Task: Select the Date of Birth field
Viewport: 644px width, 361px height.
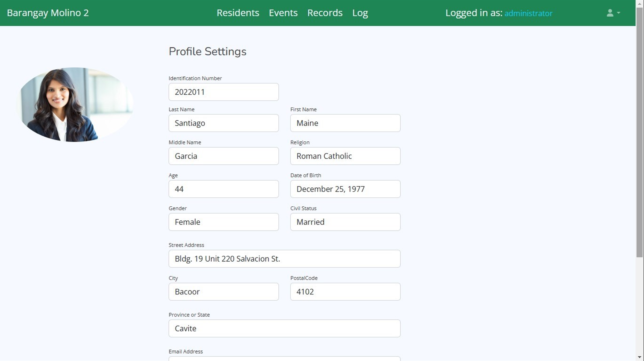Action: point(345,189)
